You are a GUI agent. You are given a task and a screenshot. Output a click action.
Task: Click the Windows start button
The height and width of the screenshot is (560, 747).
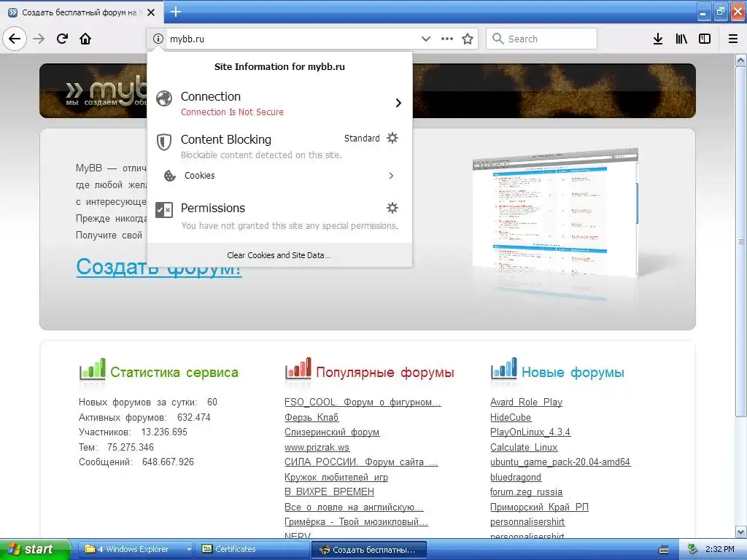tap(35, 550)
